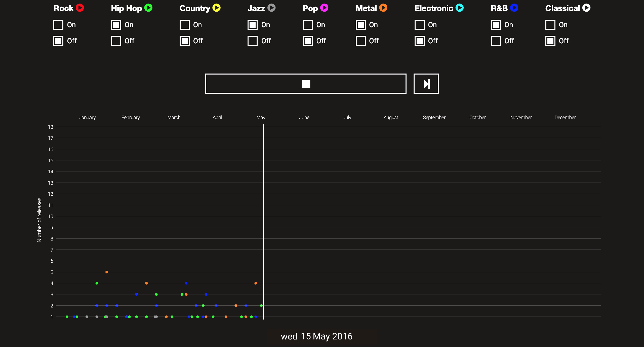The width and height of the screenshot is (644, 347).
Task: Play the Pop genre preview
Action: pyautogui.click(x=325, y=8)
